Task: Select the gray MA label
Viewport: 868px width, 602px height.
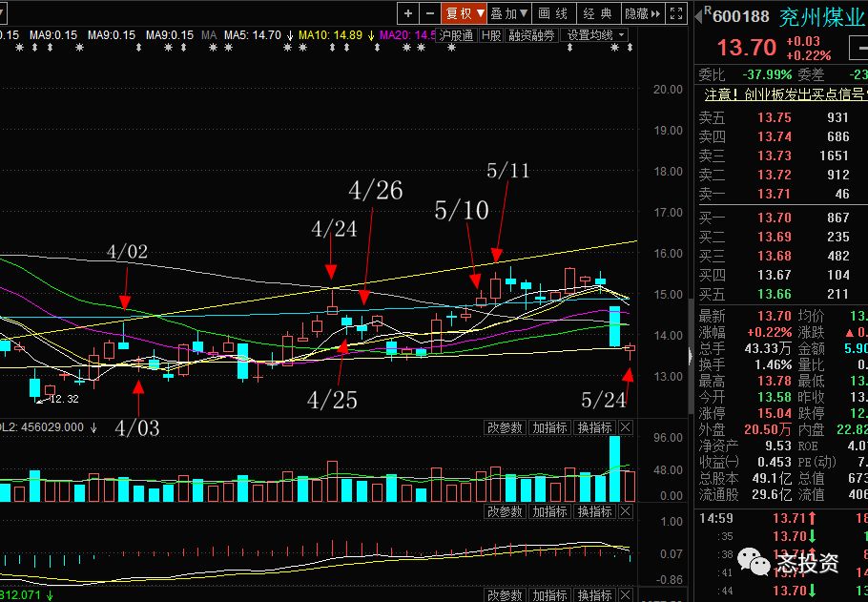Action: click(x=209, y=35)
